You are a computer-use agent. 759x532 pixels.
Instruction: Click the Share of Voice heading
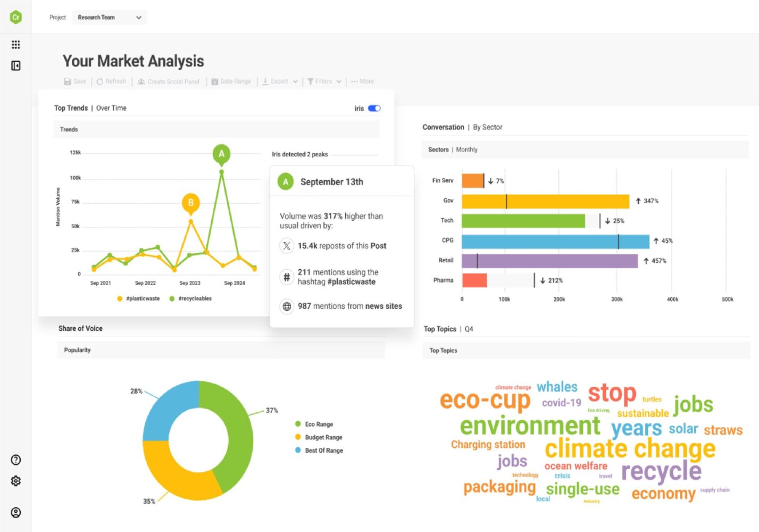(80, 328)
